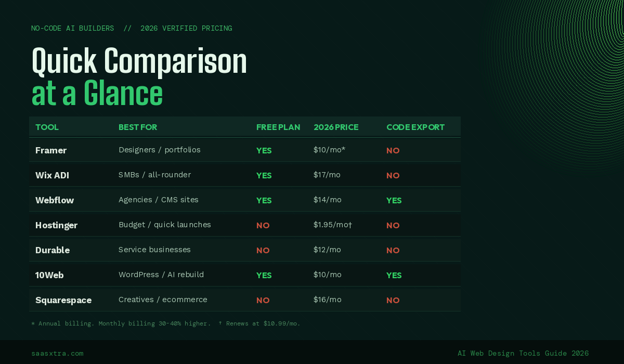Click Framer's code export NO value
Screen dimensions: 624x364
click(393, 151)
